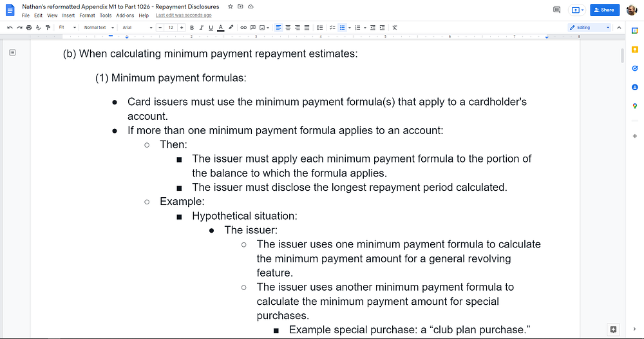Toggle the bulleted list

342,28
